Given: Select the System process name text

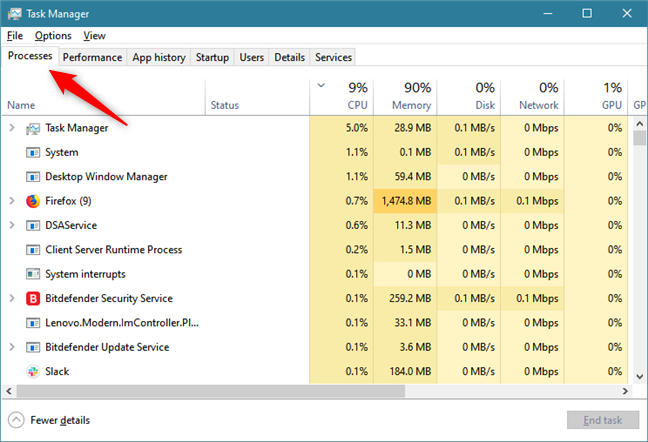Looking at the screenshot, I should [x=62, y=152].
